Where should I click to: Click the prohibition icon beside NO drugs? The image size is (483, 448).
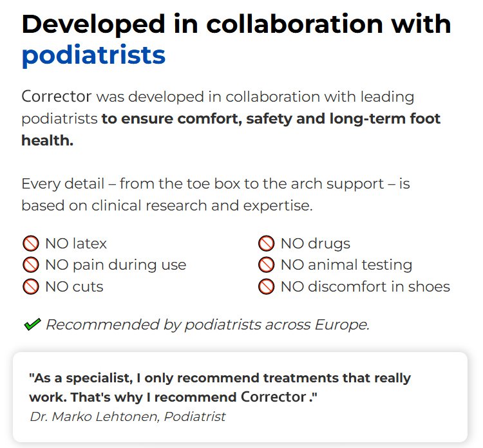coord(267,244)
